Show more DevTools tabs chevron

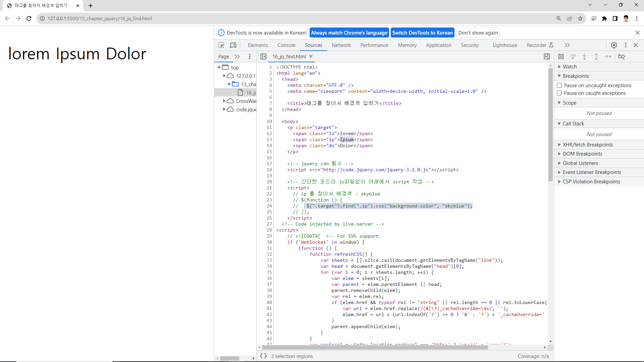point(567,45)
